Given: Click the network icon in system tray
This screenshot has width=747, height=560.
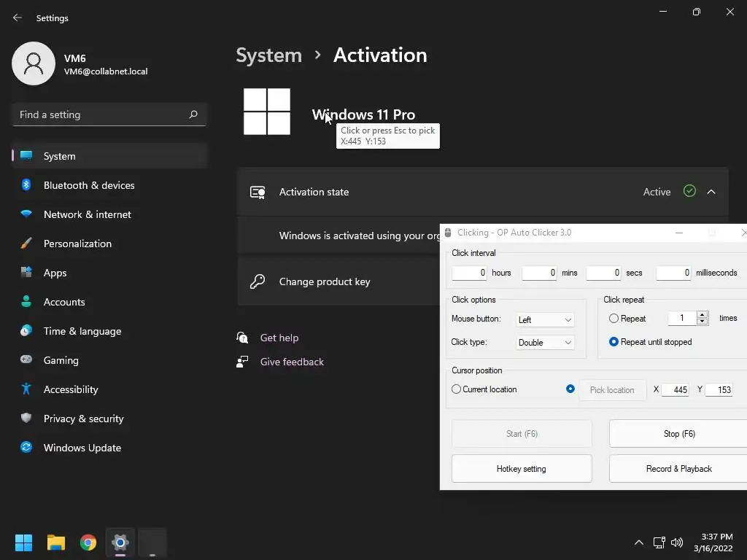Looking at the screenshot, I should point(659,542).
